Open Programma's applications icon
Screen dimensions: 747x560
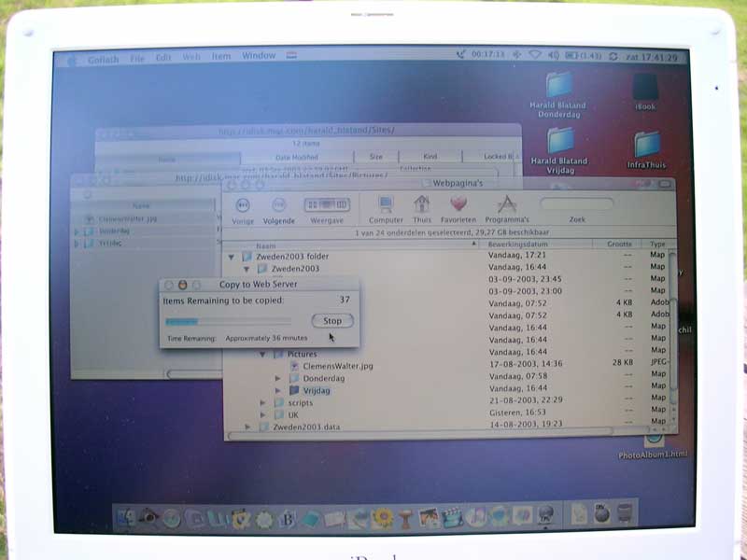click(507, 203)
